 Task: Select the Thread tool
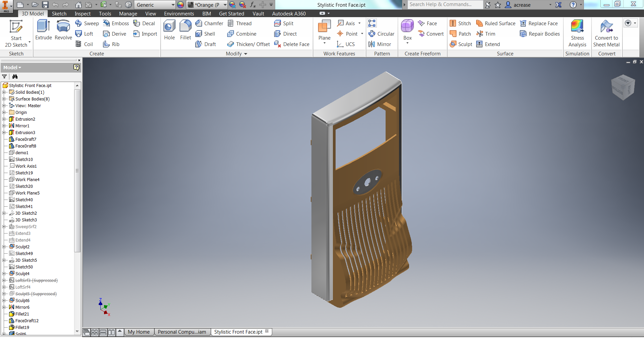click(239, 23)
